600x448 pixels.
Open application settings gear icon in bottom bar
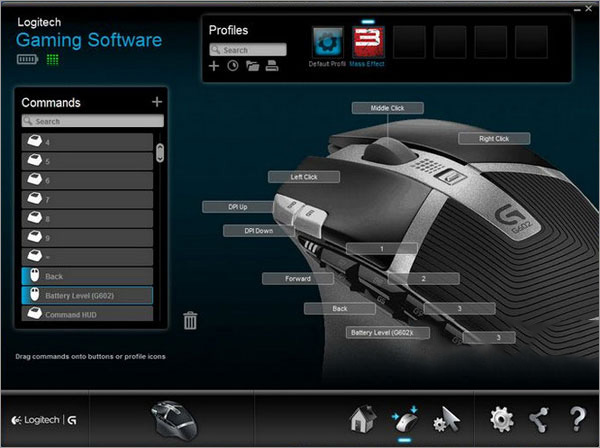(x=502, y=419)
